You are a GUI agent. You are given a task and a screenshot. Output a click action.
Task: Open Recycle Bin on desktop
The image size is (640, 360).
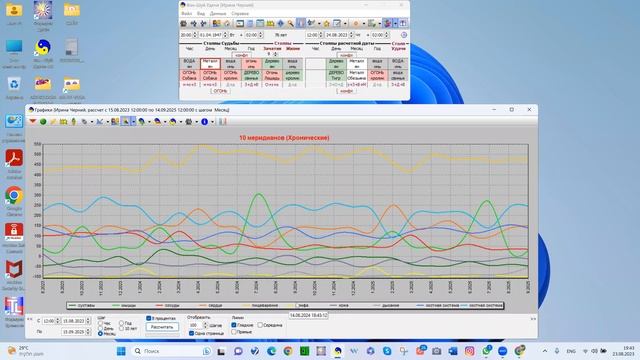[14, 88]
